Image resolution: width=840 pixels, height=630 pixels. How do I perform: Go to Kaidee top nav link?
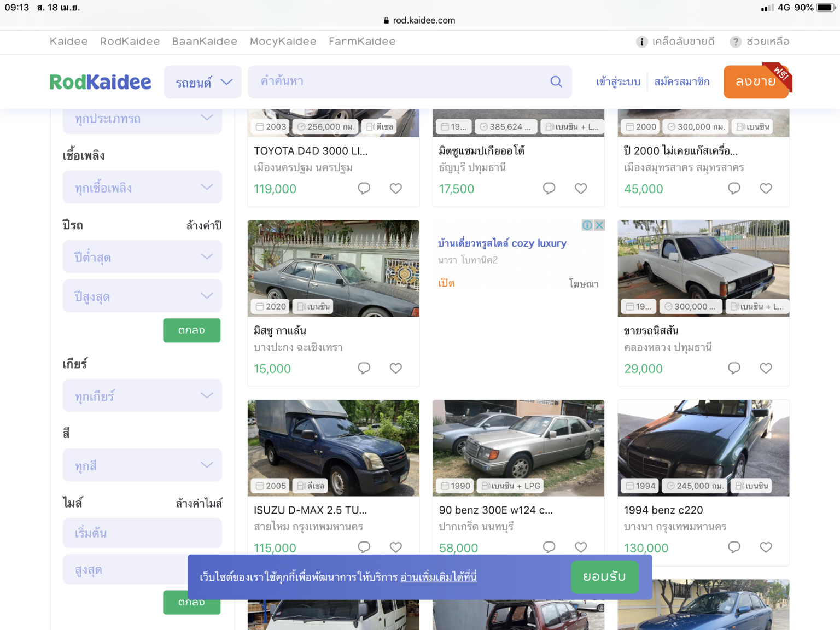(x=68, y=42)
